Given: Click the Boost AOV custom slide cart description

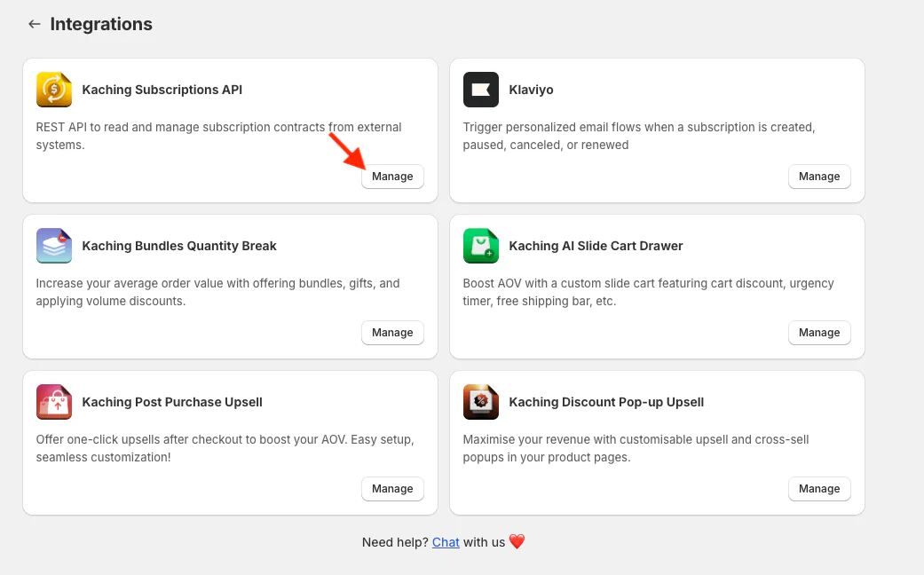Looking at the screenshot, I should (x=648, y=292).
